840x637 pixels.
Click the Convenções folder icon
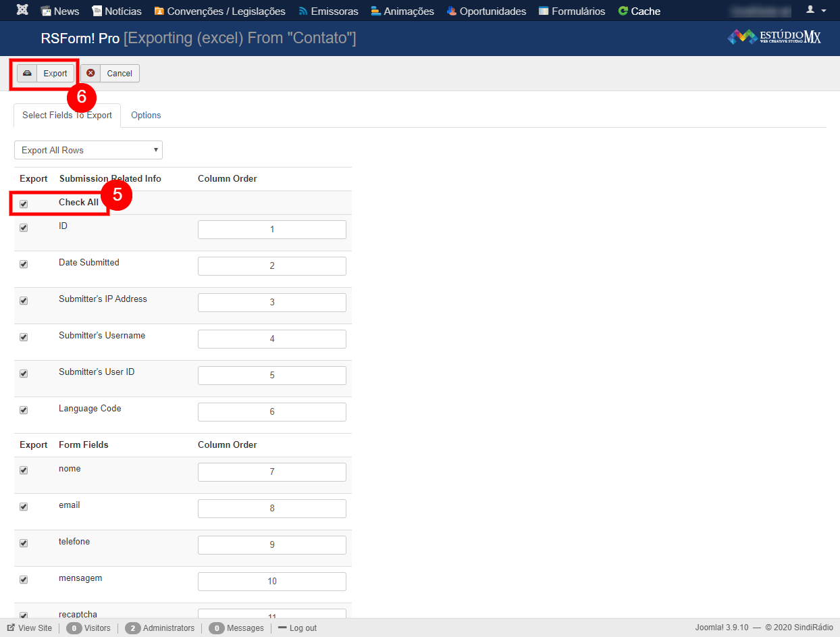point(159,11)
